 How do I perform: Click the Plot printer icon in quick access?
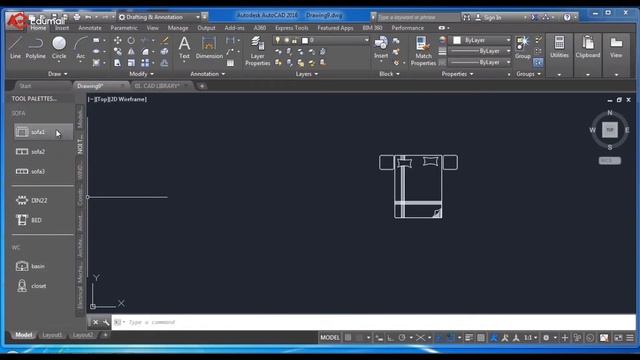(x=77, y=17)
